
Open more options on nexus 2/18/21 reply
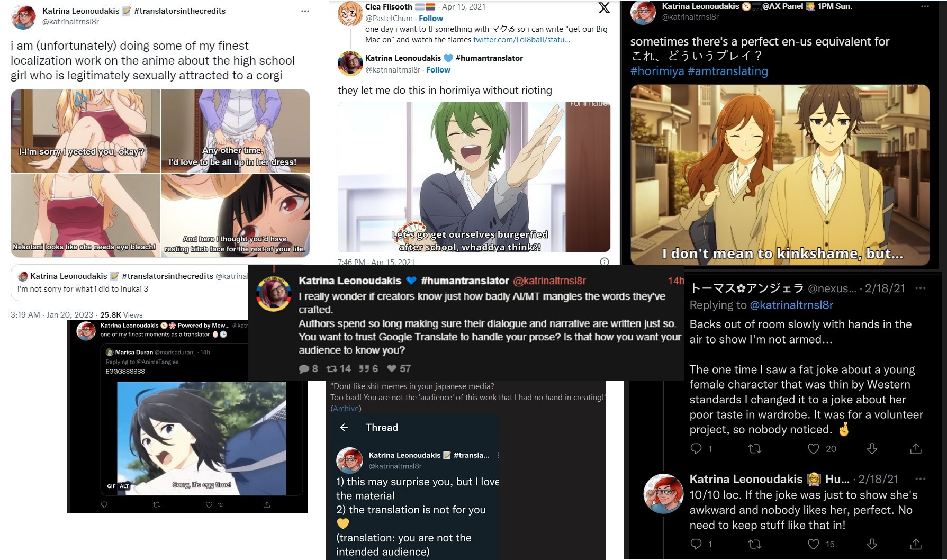921,288
